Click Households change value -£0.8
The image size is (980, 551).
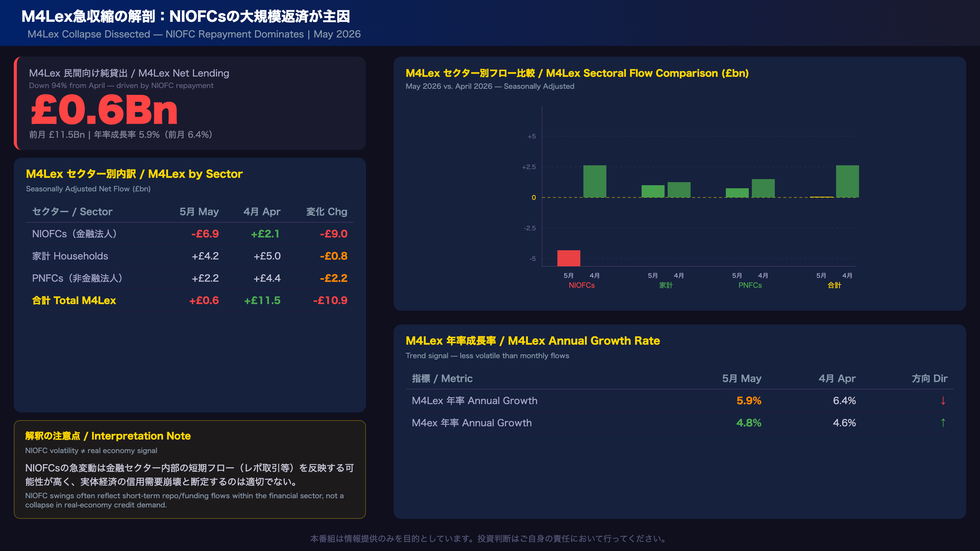(x=333, y=256)
